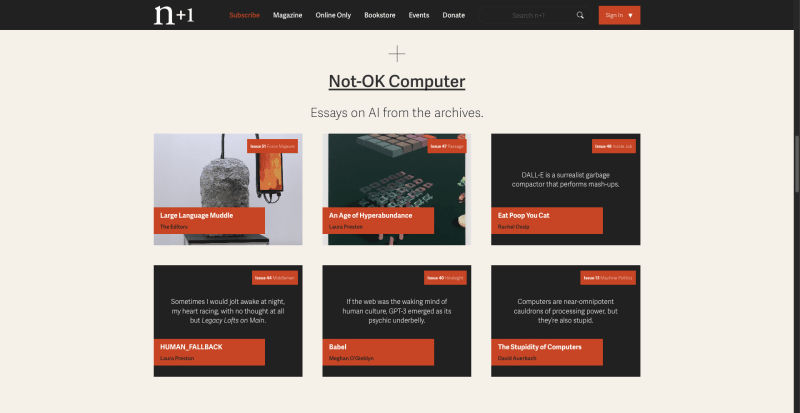
Task: Open the Events nav item
Action: tap(419, 15)
